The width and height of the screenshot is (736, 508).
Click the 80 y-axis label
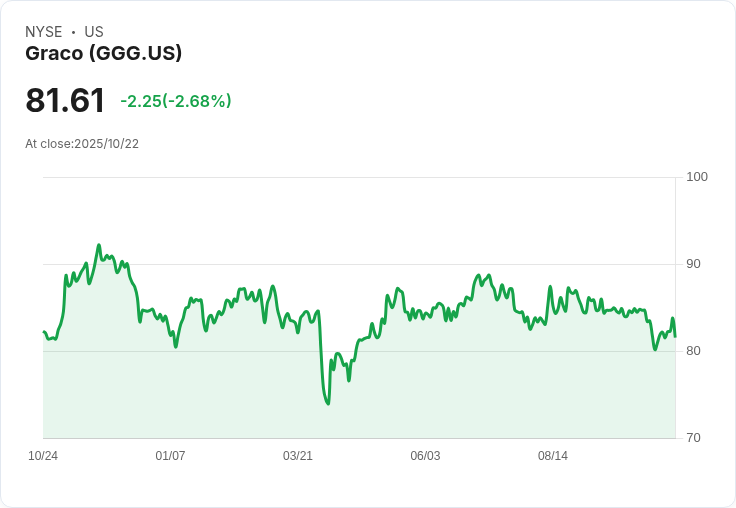pos(693,351)
